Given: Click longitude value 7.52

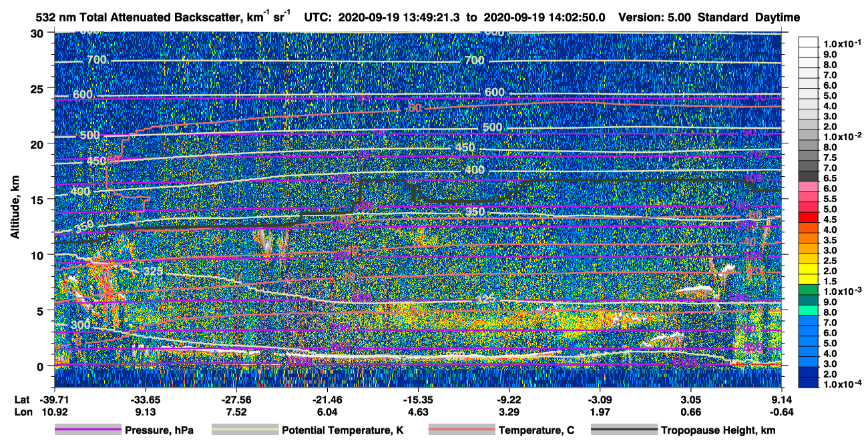Looking at the screenshot, I should click(x=236, y=412).
